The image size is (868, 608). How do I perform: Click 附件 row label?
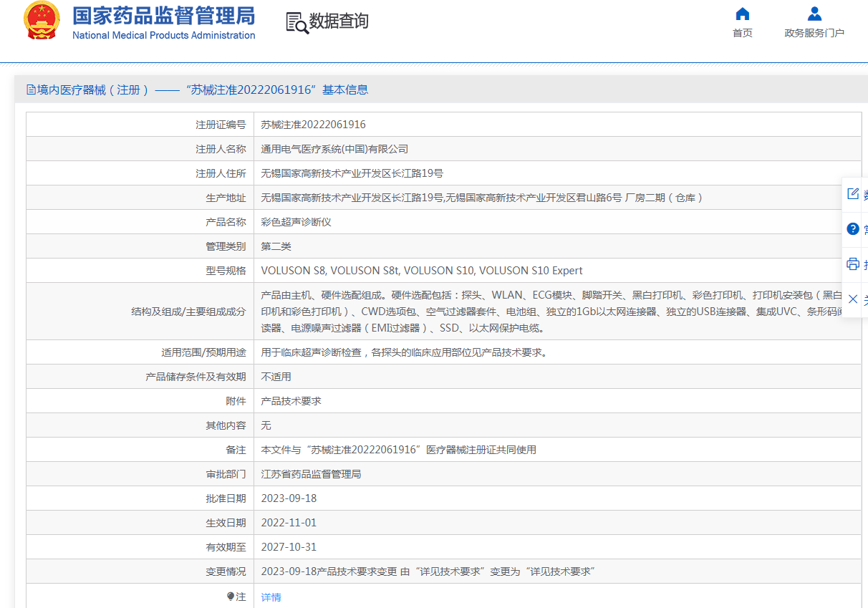click(x=236, y=401)
